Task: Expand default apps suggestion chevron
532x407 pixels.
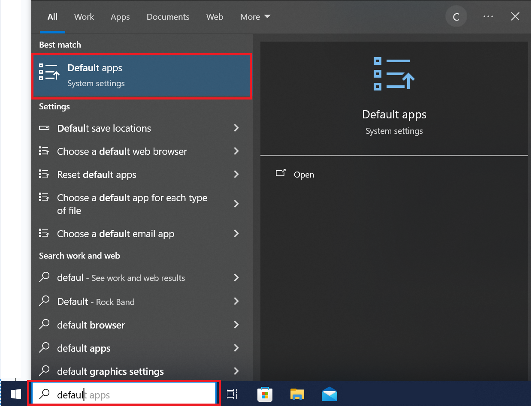Action: pyautogui.click(x=236, y=348)
